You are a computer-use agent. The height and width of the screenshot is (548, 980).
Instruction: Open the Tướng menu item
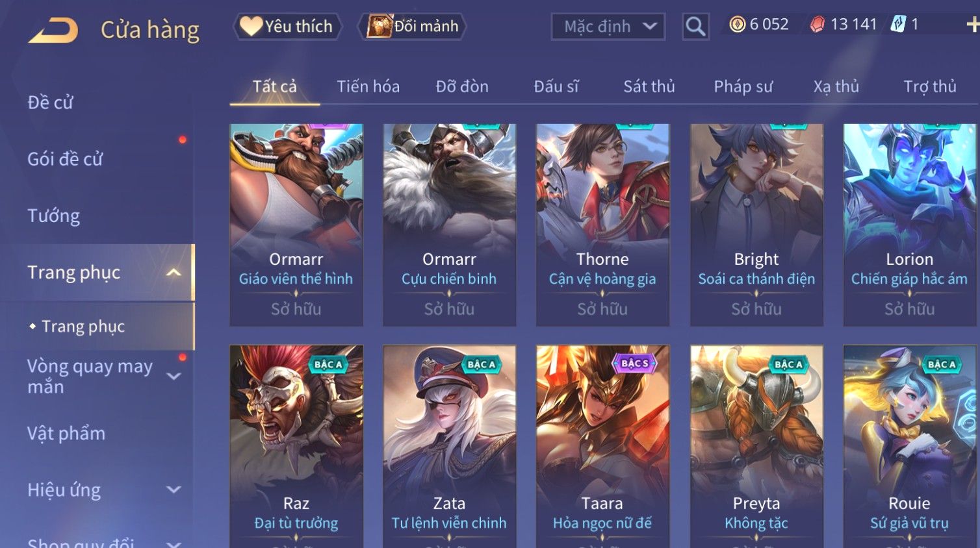pyautogui.click(x=53, y=216)
